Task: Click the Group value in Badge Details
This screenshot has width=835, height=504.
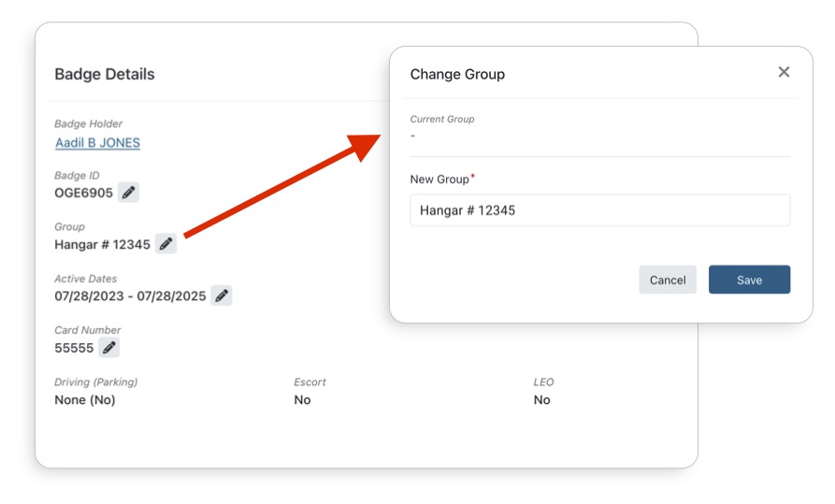Action: (x=102, y=245)
